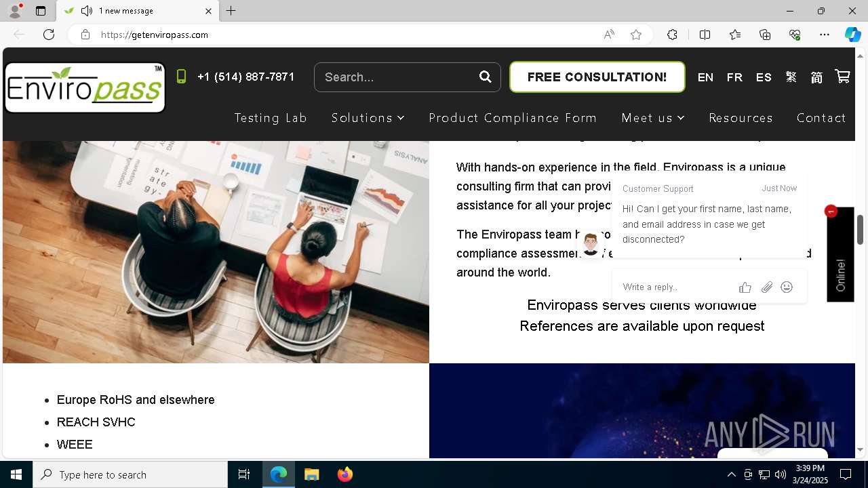Open Windows Start menu
Viewport: 868px width, 488px height.
16,474
